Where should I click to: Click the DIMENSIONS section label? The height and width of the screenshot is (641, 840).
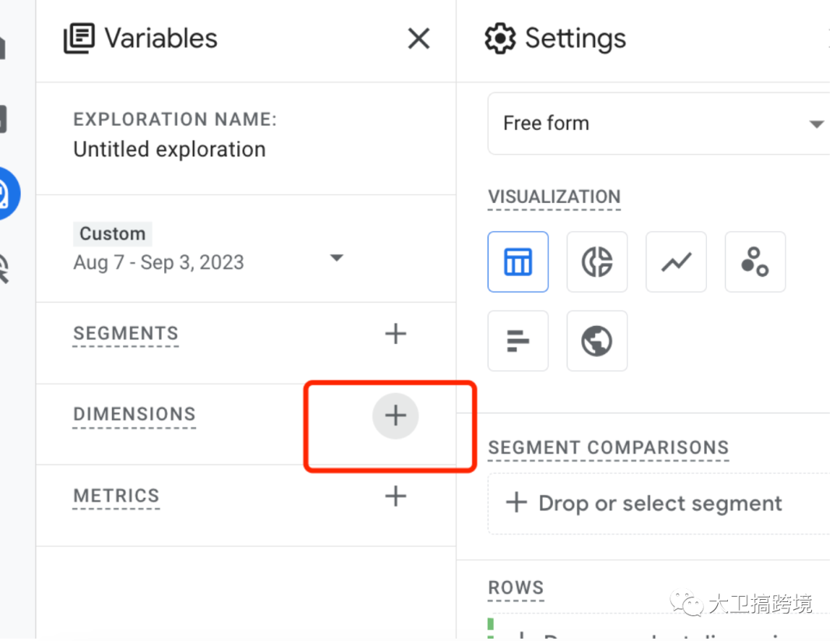[x=135, y=415]
